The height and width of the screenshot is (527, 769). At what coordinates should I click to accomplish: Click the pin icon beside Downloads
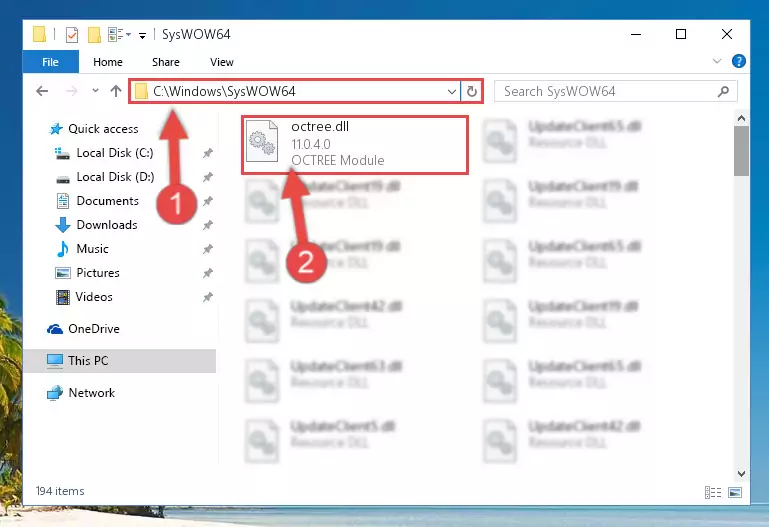pos(208,225)
